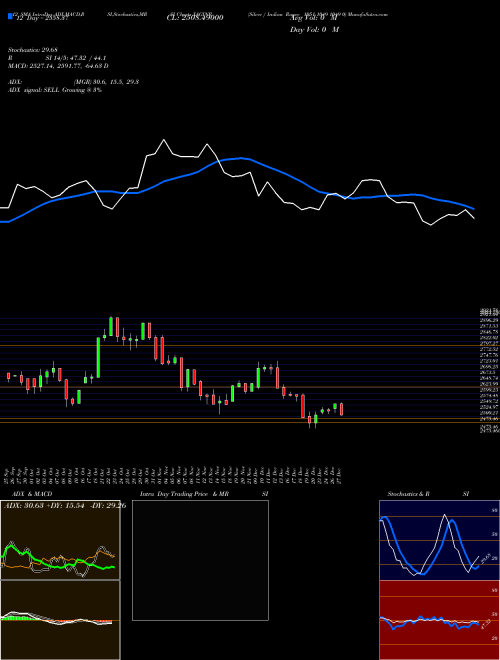
Task: Click the ADX line chart panel
Action: point(60,540)
